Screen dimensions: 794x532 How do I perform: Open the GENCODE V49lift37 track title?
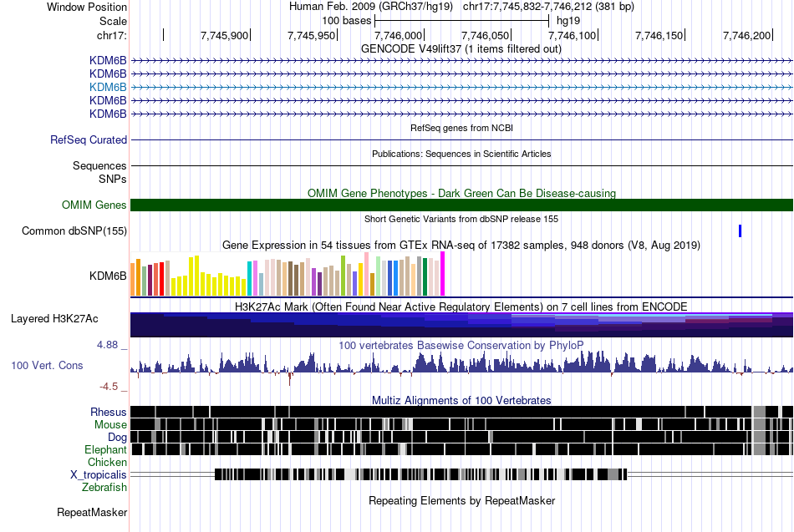coord(461,49)
